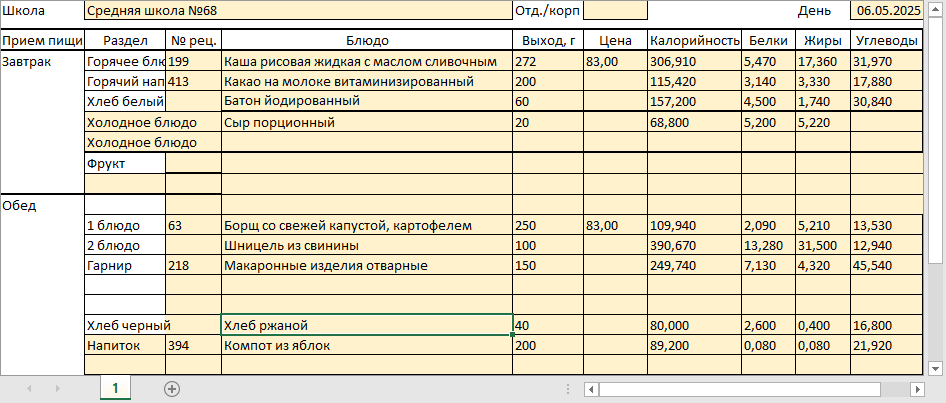Select the Макаронные изделия отварные cell

point(367,265)
